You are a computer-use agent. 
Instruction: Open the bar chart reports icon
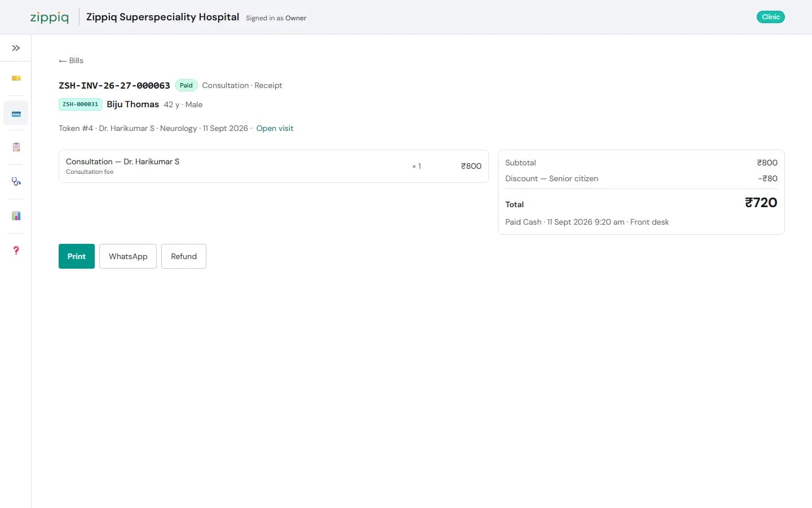click(x=16, y=216)
